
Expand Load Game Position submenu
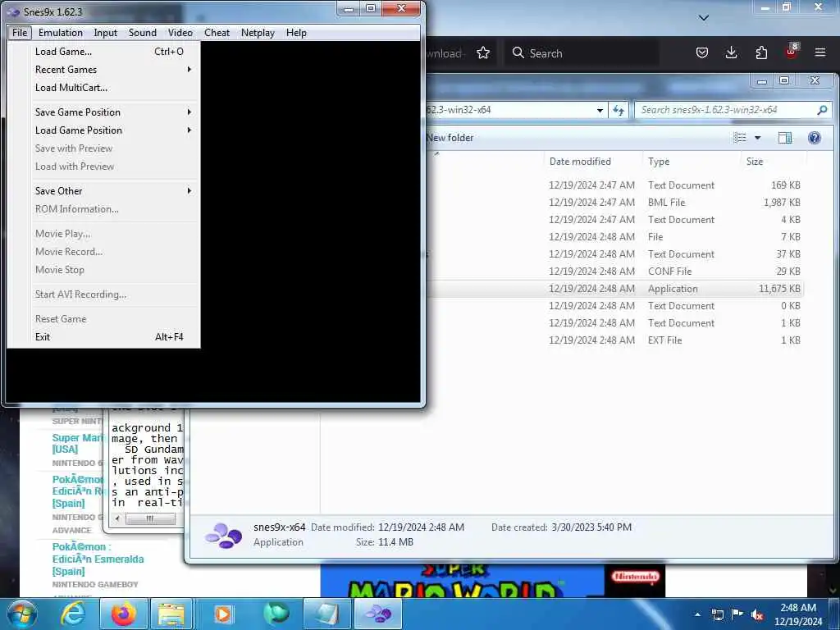pos(104,130)
